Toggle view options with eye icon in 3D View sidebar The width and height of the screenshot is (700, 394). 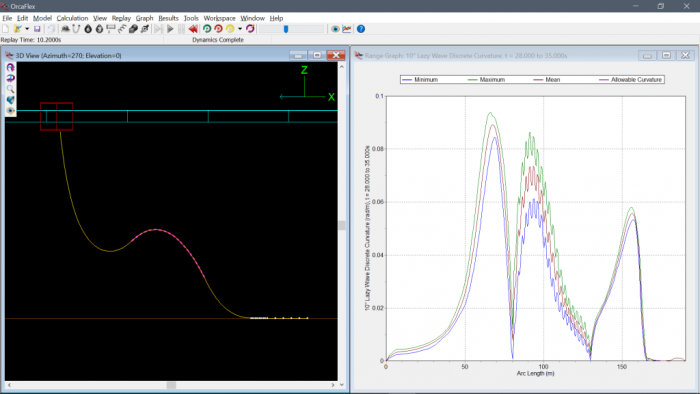pos(10,110)
